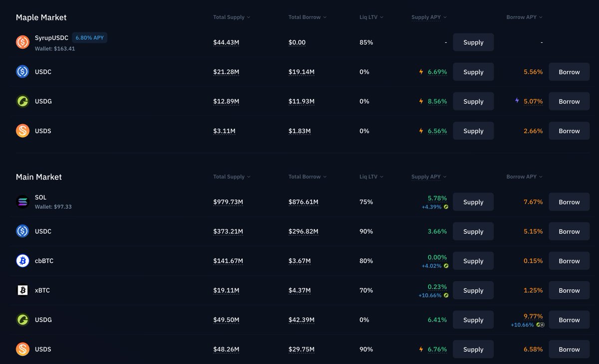Click lightning boost icon beside 8.56% supply APY
Image resolution: width=599 pixels, height=364 pixels.
tap(421, 101)
